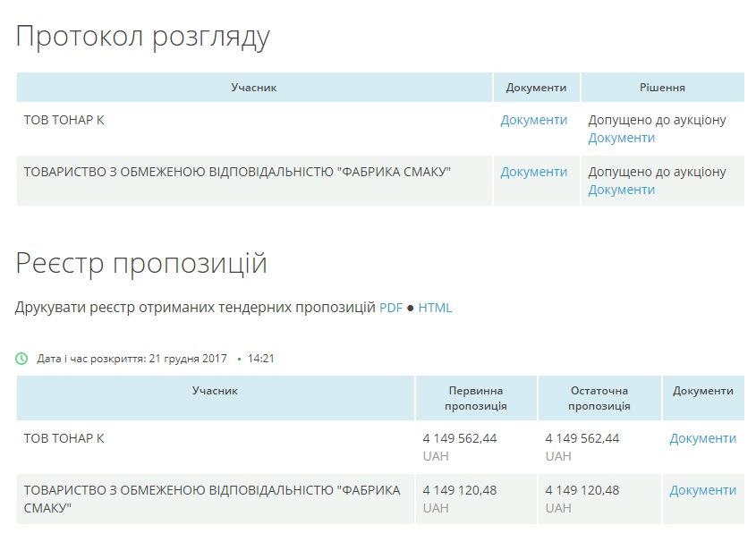Open the HTML version of the proposals registry
This screenshot has width=756, height=559.
(x=435, y=308)
